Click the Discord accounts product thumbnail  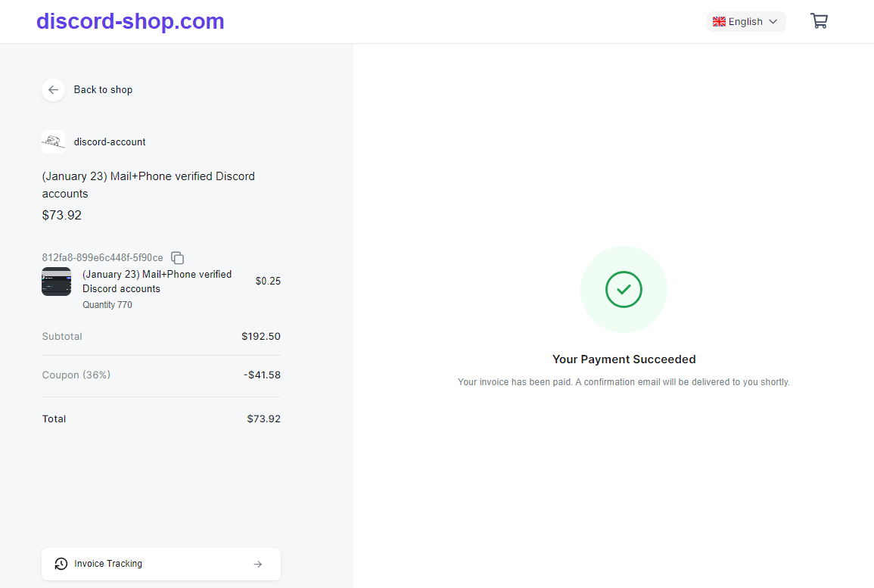point(56,282)
